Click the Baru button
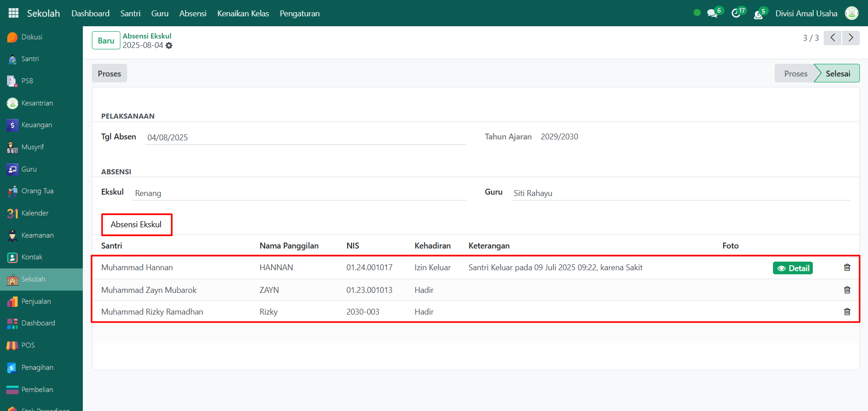 [106, 41]
